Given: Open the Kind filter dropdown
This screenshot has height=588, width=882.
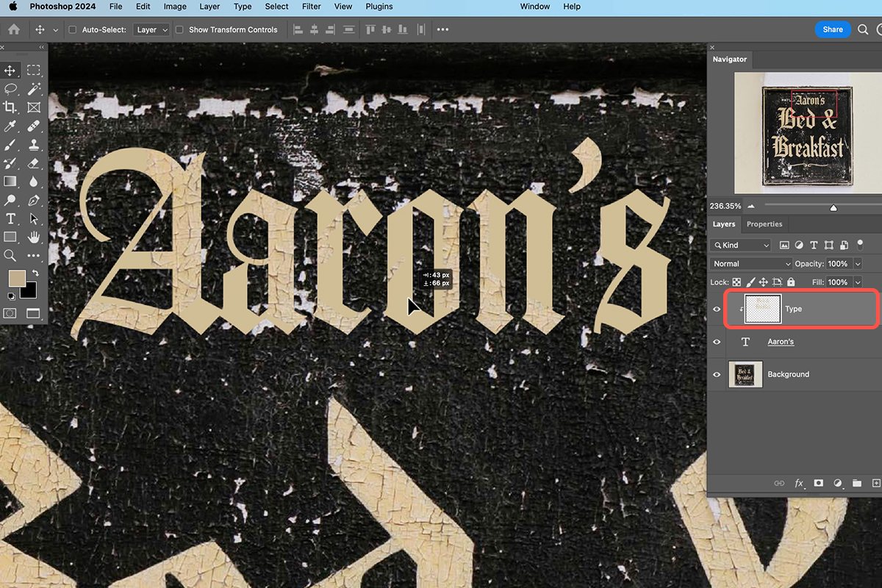Looking at the screenshot, I should tap(741, 245).
